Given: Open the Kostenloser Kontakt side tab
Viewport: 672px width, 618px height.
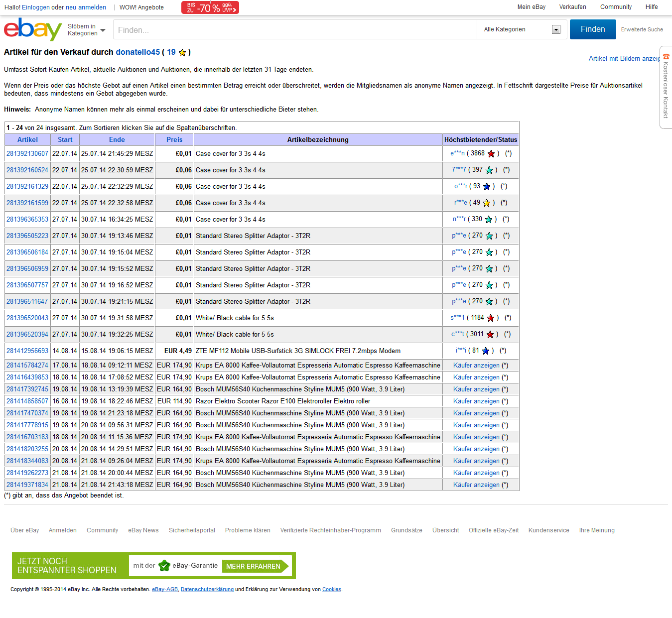Looking at the screenshot, I should (666, 87).
